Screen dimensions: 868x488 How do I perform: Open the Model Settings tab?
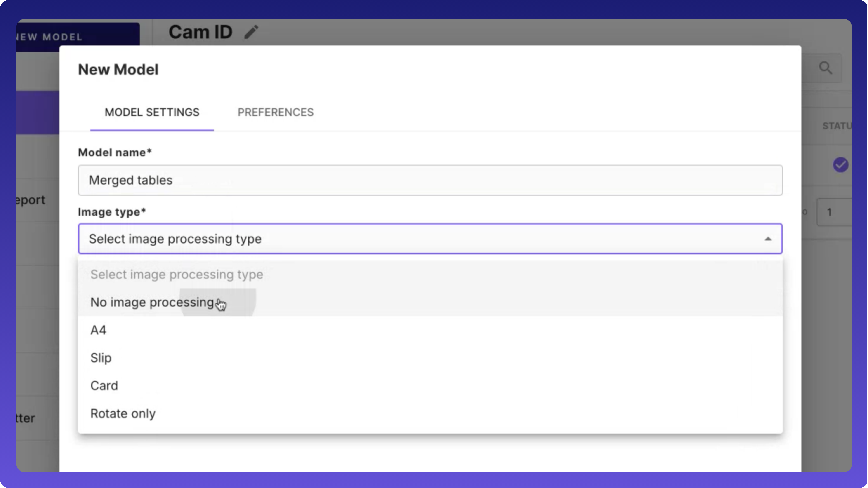[152, 112]
